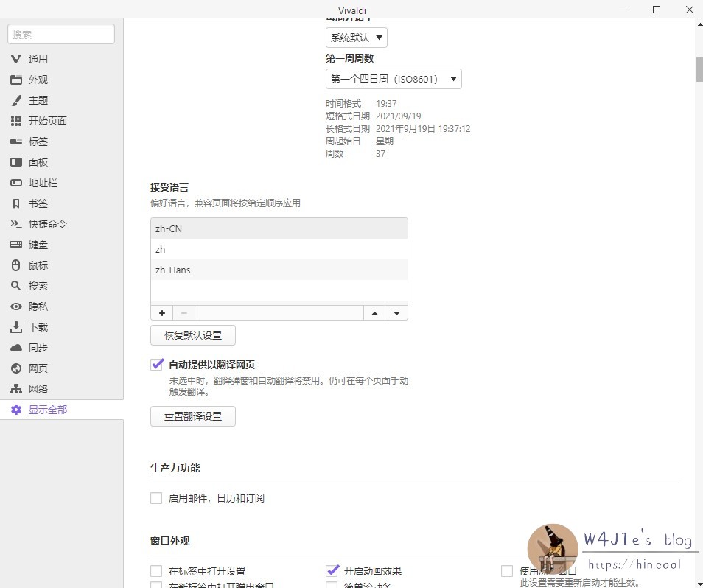Screen dimensions: 703x588
Task: Click the 同步 (Sync) cloud icon
Action: click(x=38, y=348)
